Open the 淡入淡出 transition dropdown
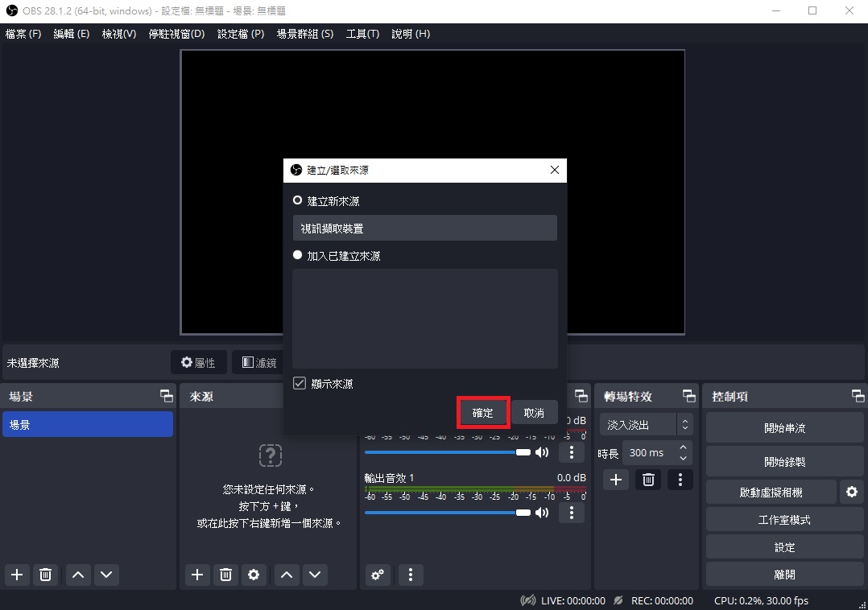Screen dimensions: 868x610 (646, 425)
